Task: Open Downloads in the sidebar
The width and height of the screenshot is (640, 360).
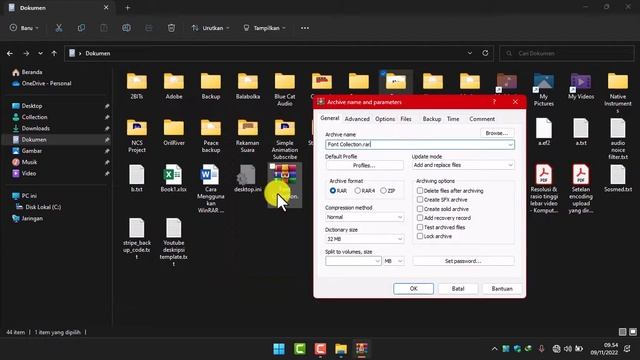Action: click(x=36, y=128)
